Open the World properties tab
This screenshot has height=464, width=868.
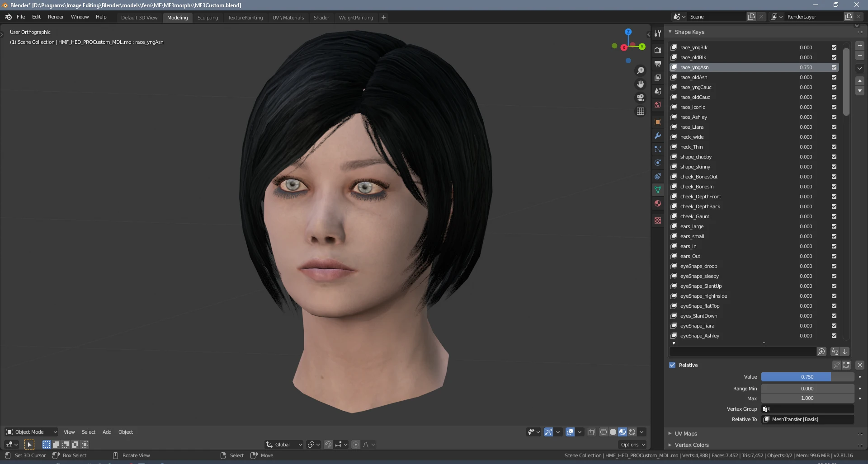click(x=658, y=105)
